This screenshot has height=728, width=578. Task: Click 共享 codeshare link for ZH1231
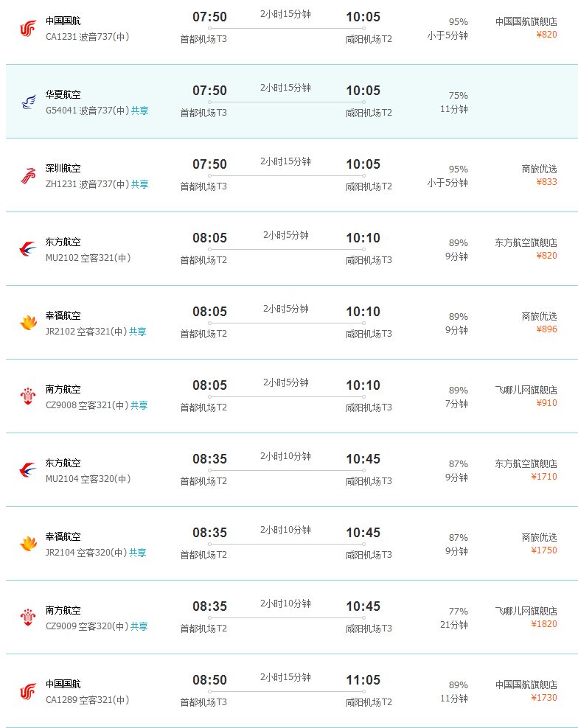click(x=140, y=184)
